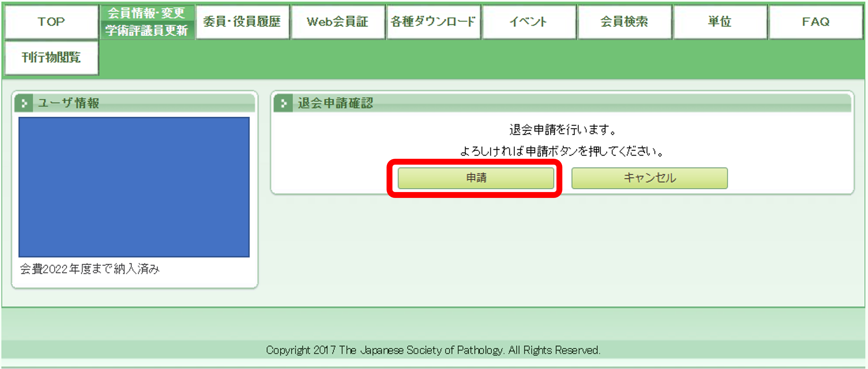Open the 各種ダウンロード tab
The height and width of the screenshot is (369, 868).
pyautogui.click(x=434, y=22)
